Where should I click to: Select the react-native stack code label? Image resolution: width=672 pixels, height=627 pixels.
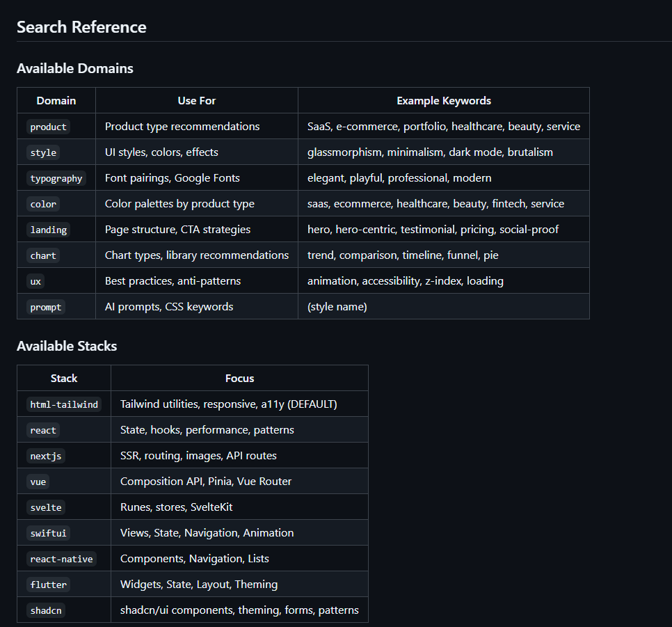61,559
